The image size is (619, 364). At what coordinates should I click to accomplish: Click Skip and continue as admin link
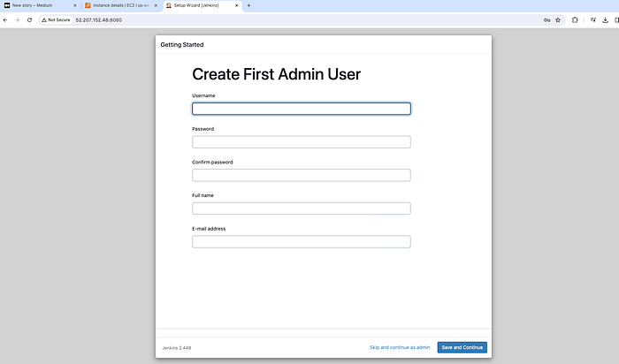(x=400, y=347)
